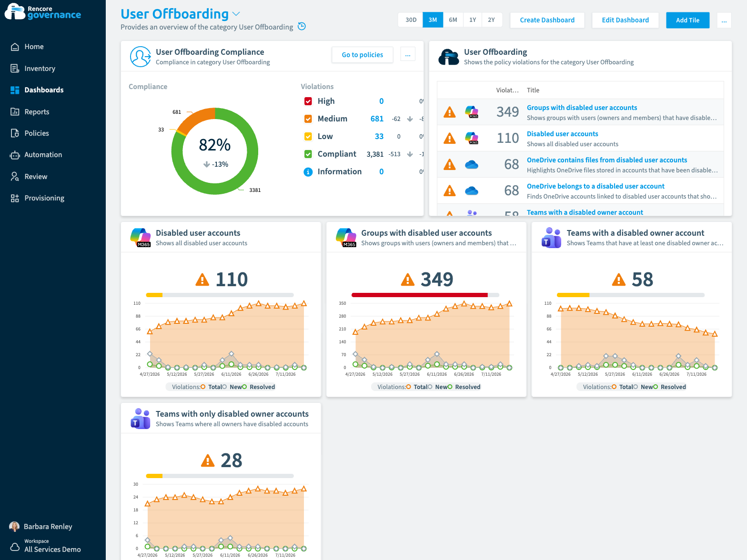Open the Disabled user accounts link in table

563,134
